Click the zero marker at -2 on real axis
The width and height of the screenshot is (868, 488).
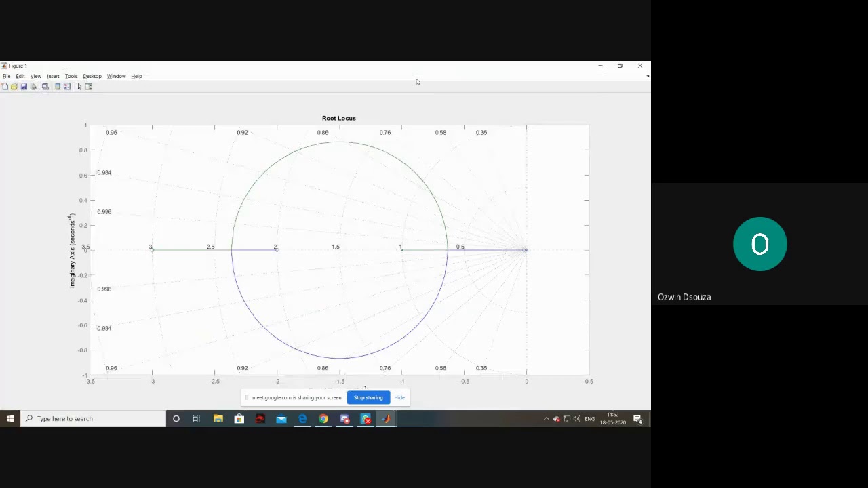click(x=277, y=250)
